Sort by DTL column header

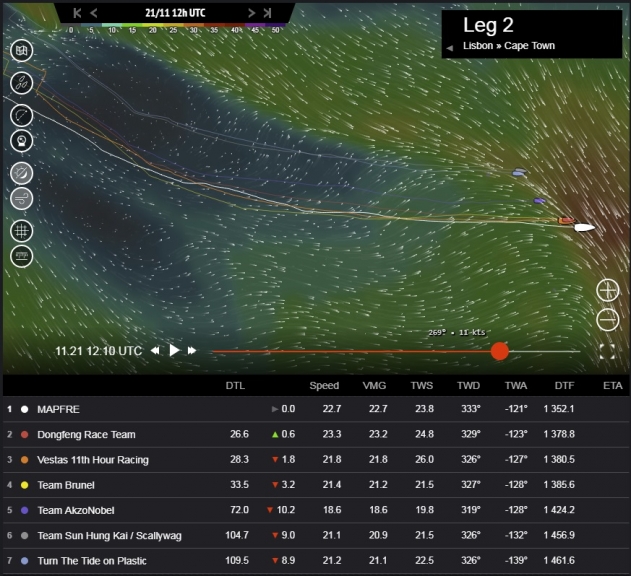click(x=235, y=386)
